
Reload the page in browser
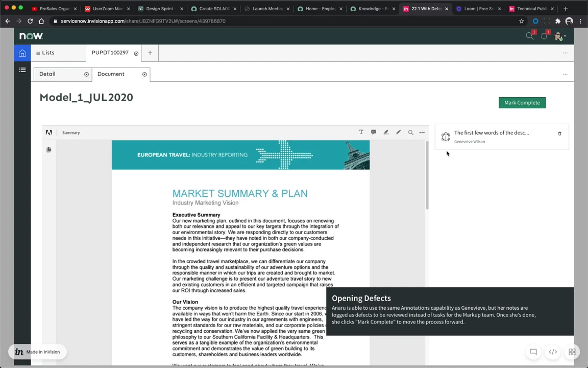(30, 21)
